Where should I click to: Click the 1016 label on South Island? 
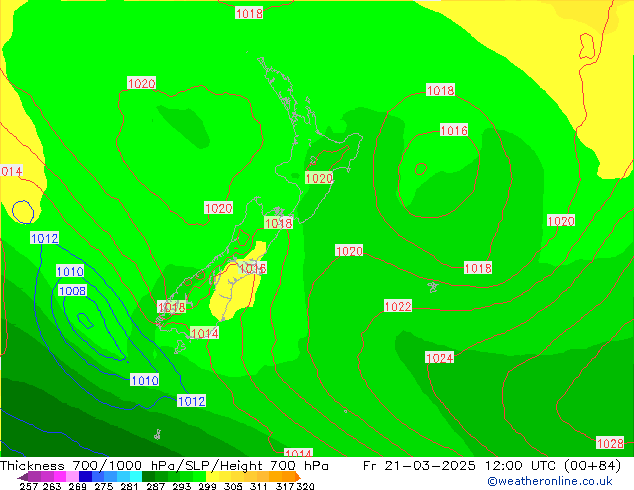coord(252,268)
